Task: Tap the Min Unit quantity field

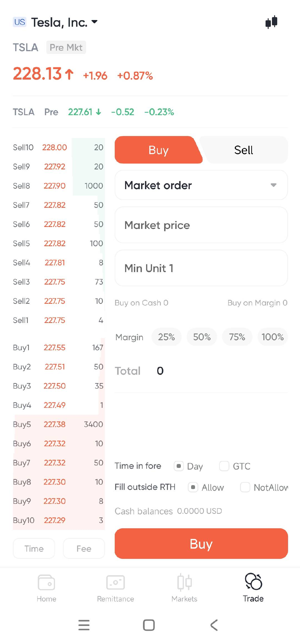Action: (x=201, y=268)
